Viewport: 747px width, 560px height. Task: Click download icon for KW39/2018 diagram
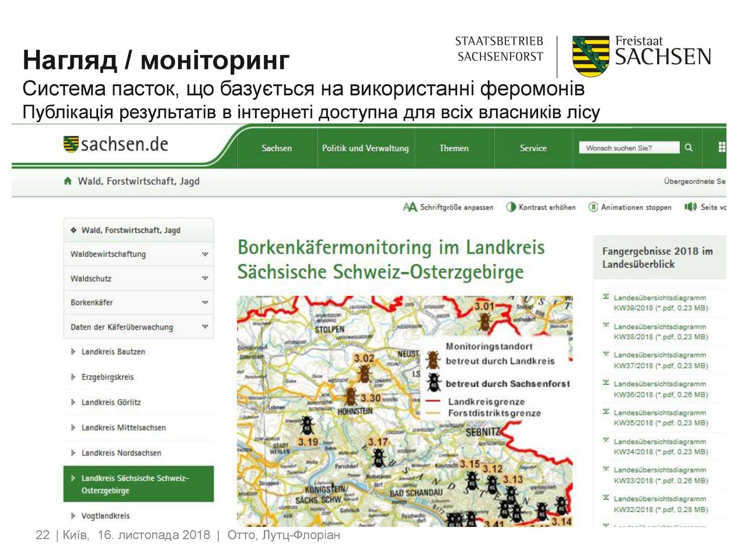606,297
